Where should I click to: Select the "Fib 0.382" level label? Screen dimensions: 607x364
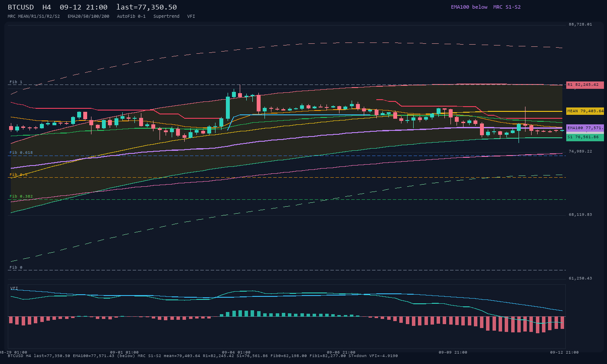(21, 196)
